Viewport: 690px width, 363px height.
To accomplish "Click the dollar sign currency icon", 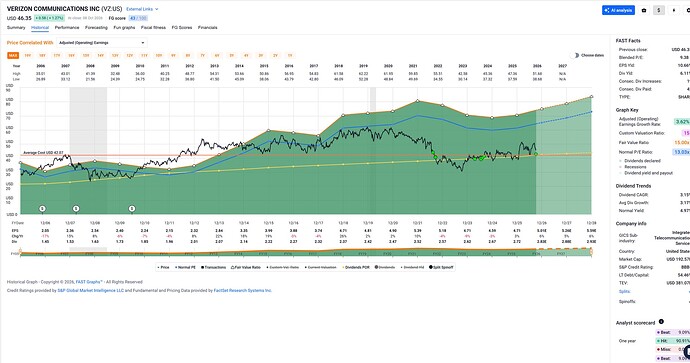I will tap(659, 10).
